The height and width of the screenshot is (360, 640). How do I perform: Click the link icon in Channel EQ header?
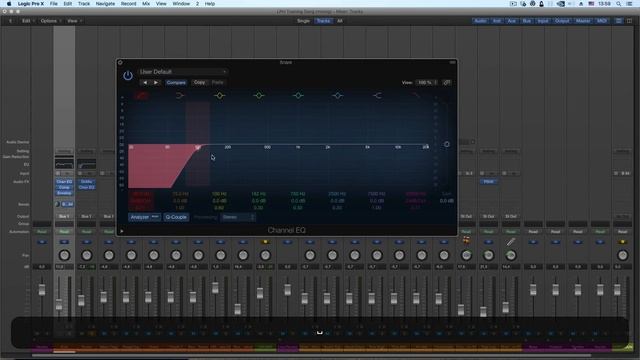[x=447, y=82]
